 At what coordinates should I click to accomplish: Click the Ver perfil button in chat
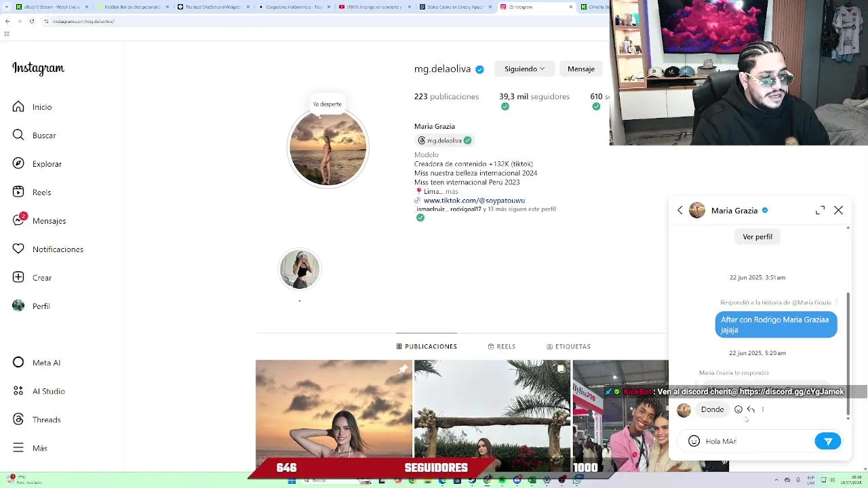pos(757,237)
